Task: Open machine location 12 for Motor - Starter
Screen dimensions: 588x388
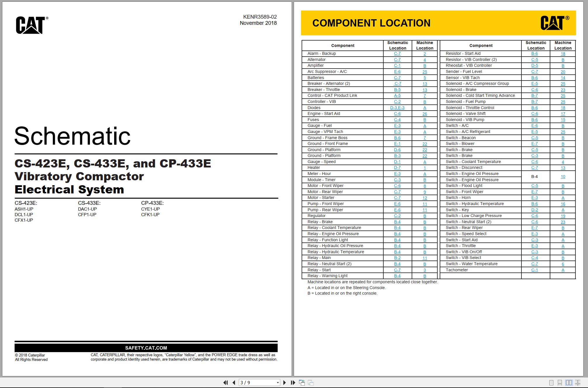Action: 425,198
